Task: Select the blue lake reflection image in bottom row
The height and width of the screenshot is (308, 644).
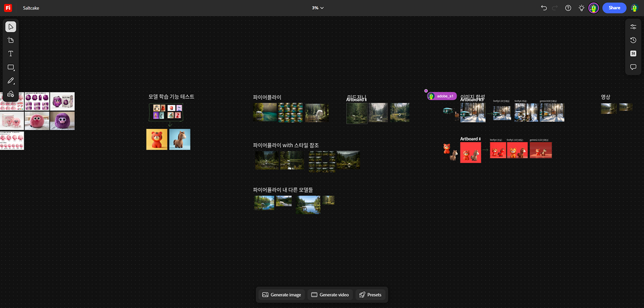Action: [x=308, y=204]
